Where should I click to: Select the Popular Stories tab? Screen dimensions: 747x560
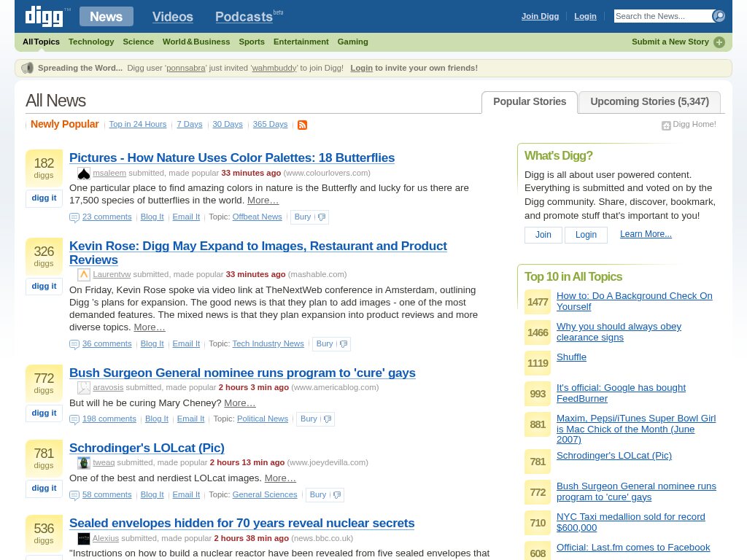pos(530,102)
